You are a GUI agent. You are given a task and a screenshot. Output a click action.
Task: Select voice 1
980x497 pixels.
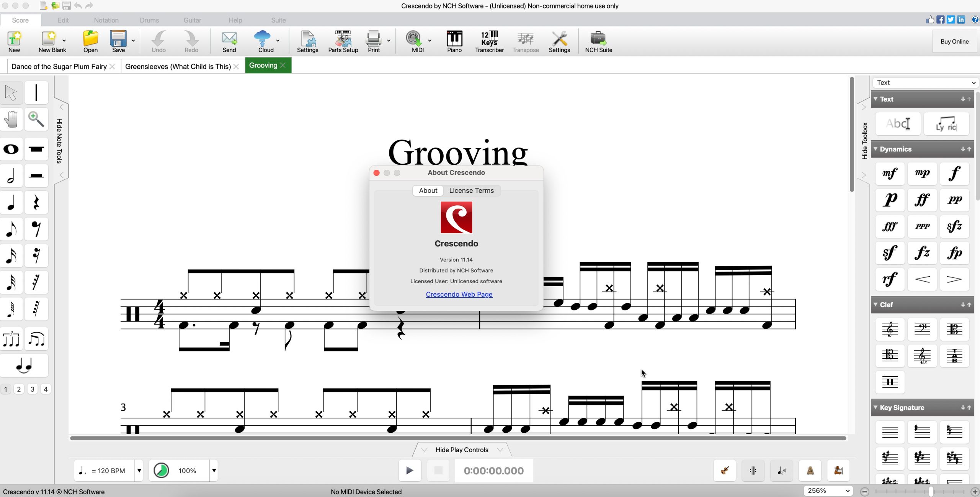click(x=6, y=389)
